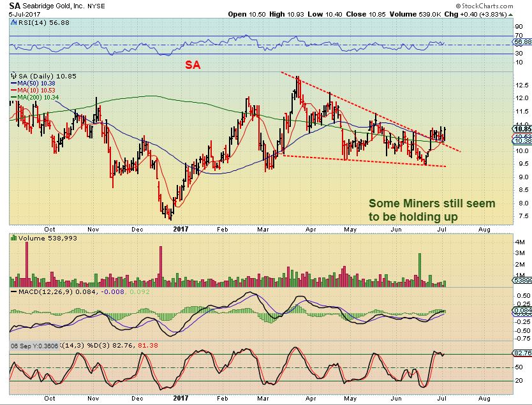The height and width of the screenshot is (405, 532).
Task: Click the High 10.93 value
Action: click(286, 14)
